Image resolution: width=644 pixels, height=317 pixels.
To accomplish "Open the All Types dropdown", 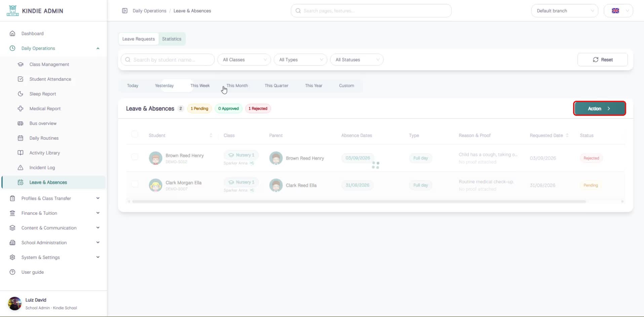I will (x=300, y=60).
